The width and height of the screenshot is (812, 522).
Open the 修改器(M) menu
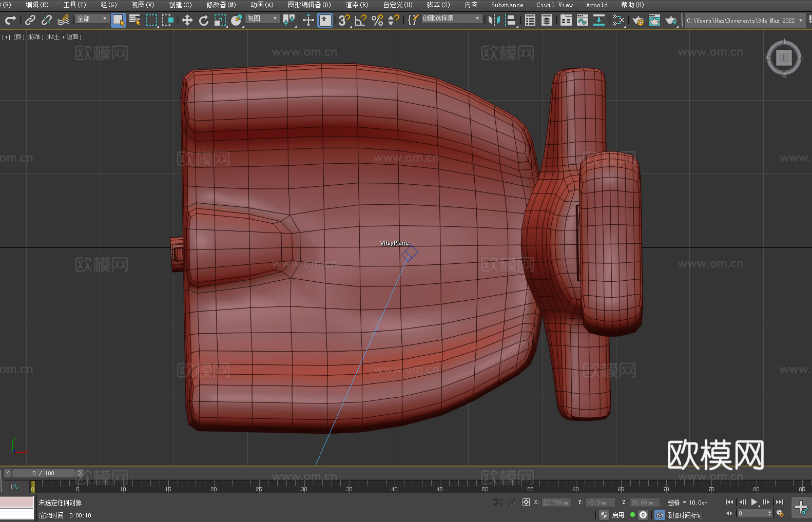[x=221, y=5]
